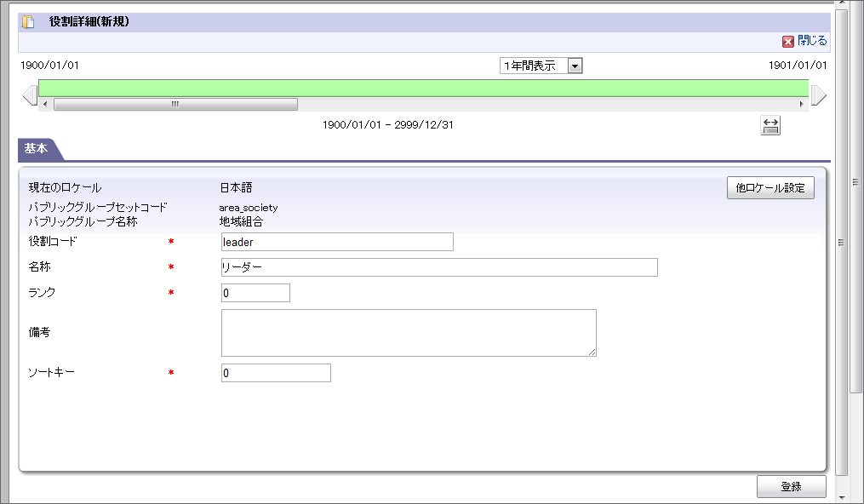Viewport: 864px width, 504px height.
Task: Click the 閉じる close link
Action: point(812,41)
